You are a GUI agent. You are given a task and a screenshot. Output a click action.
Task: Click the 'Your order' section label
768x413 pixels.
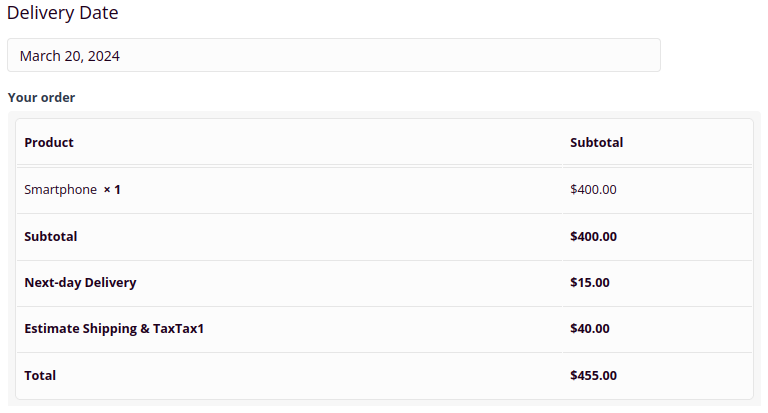(41, 97)
